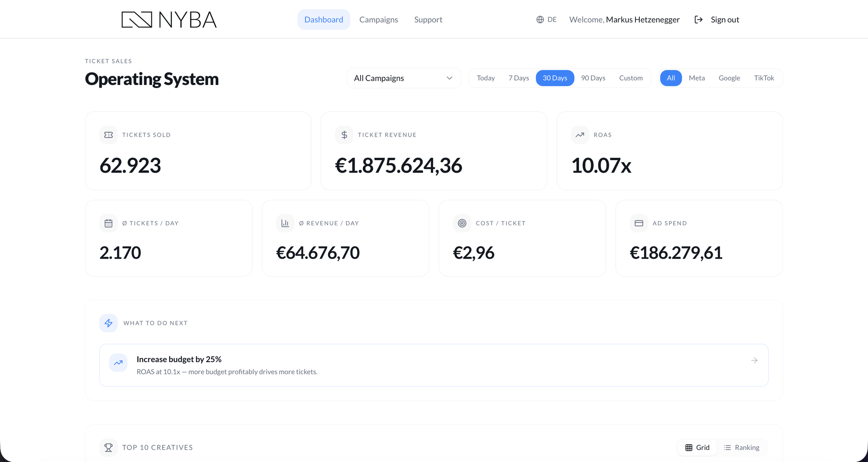Click the sign out arrow icon
The height and width of the screenshot is (462, 868).
click(698, 20)
